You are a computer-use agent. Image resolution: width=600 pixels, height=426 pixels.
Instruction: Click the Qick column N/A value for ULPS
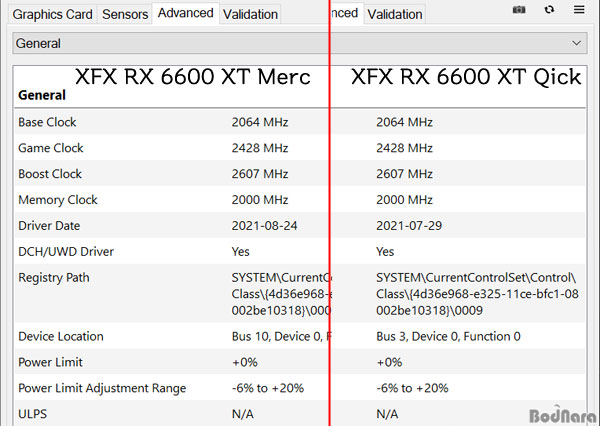(x=387, y=414)
